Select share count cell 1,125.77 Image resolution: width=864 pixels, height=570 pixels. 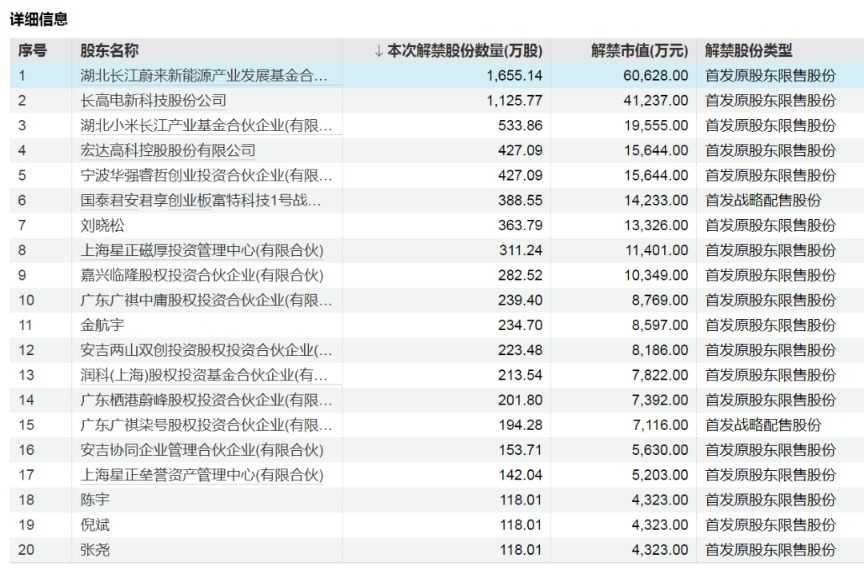pyautogui.click(x=515, y=100)
